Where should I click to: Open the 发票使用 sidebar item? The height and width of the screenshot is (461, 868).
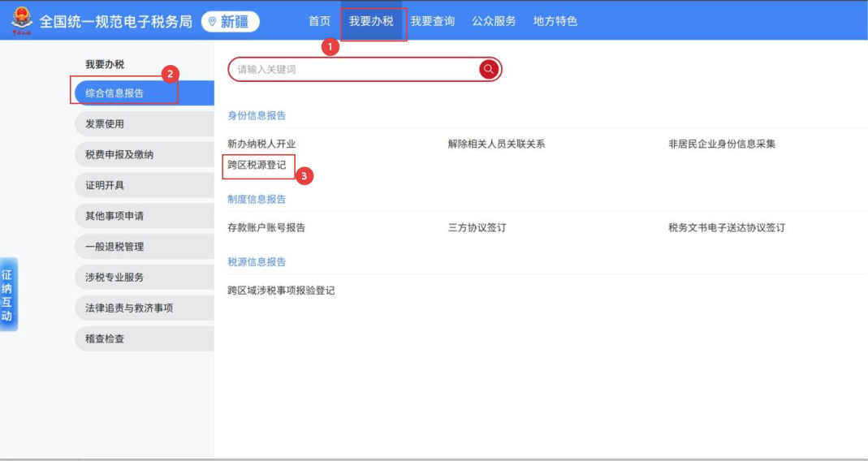[x=144, y=124]
